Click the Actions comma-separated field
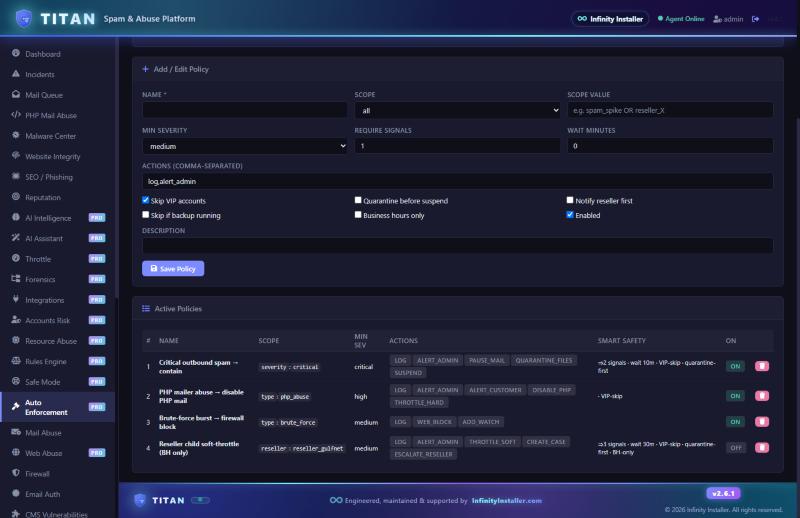This screenshot has width=800, height=518. tap(457, 181)
